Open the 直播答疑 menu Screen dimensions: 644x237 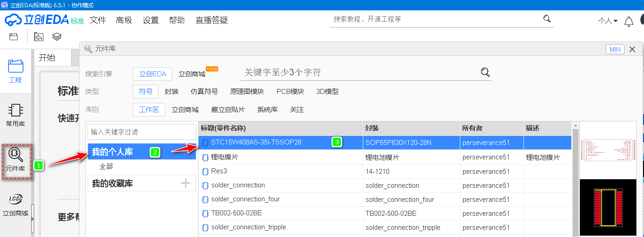pos(212,20)
